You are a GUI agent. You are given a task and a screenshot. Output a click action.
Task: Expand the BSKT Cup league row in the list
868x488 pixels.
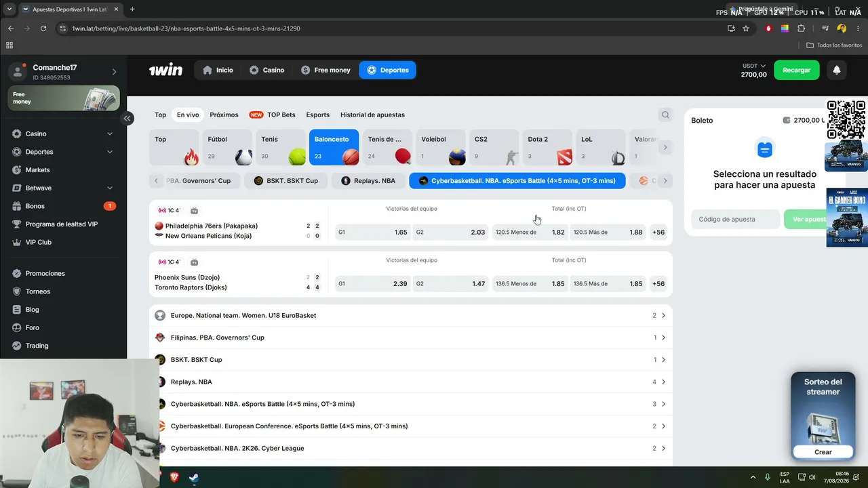click(411, 360)
